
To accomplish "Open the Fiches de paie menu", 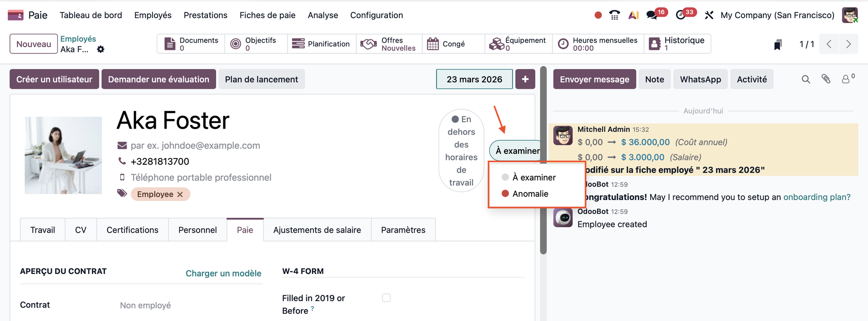I will coord(267,15).
